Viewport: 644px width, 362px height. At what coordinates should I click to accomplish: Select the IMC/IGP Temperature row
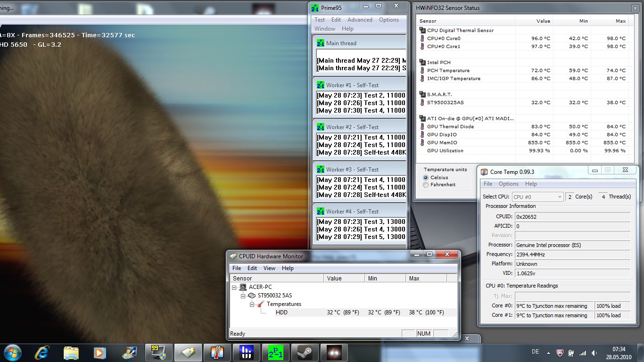pos(522,79)
